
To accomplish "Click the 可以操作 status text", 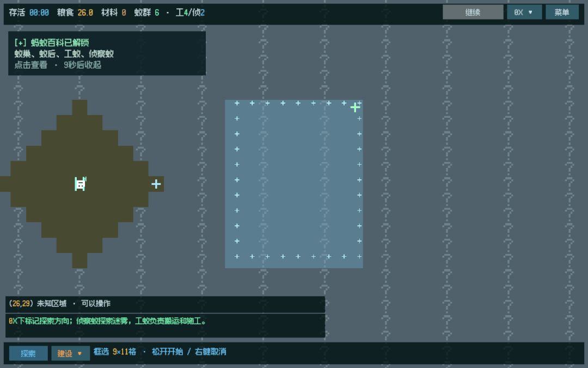I will [96, 304].
